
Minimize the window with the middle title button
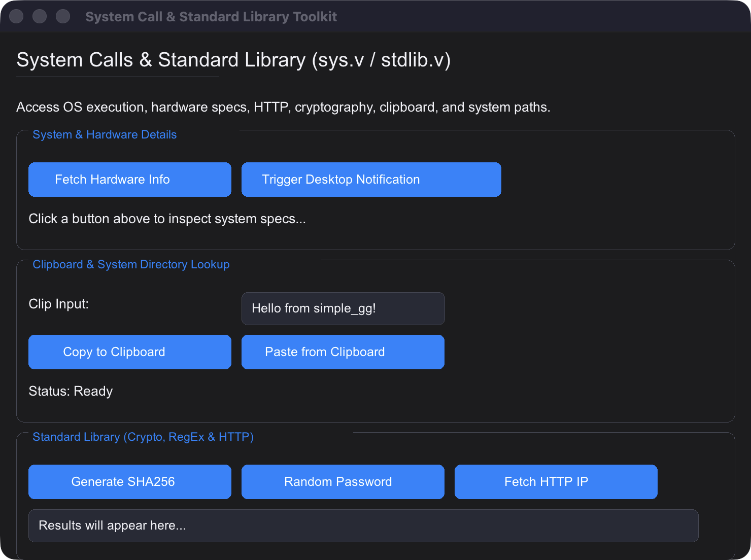[x=40, y=16]
